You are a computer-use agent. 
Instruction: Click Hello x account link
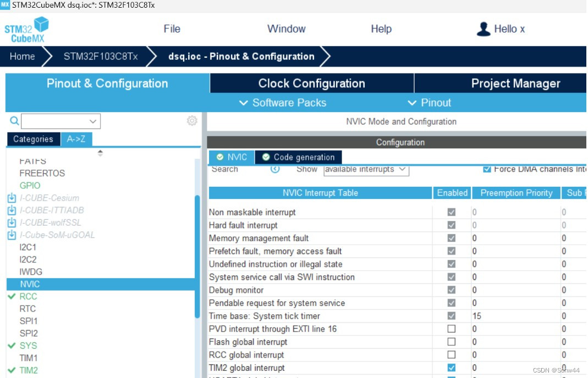click(x=509, y=29)
